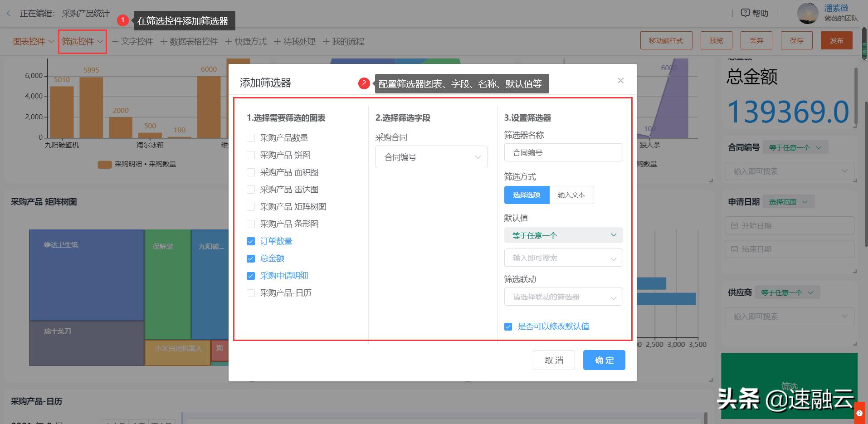Screen dimensions: 868x424
Task: Expand the 默认值 等于任意一个 dropdown
Action: pyautogui.click(x=563, y=235)
